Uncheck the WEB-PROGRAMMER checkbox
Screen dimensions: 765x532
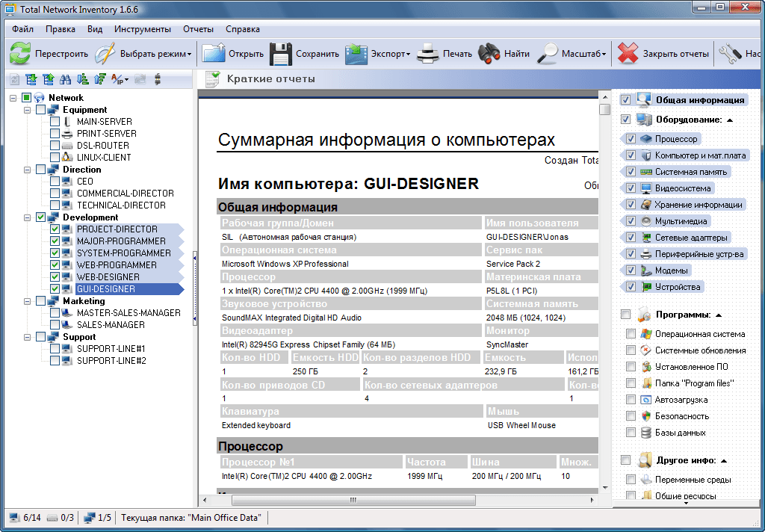pos(55,265)
